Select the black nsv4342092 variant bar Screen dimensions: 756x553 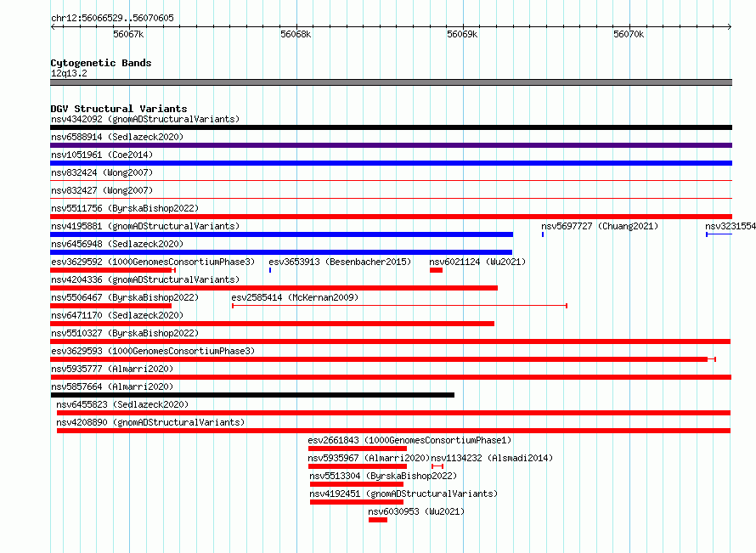[391, 127]
